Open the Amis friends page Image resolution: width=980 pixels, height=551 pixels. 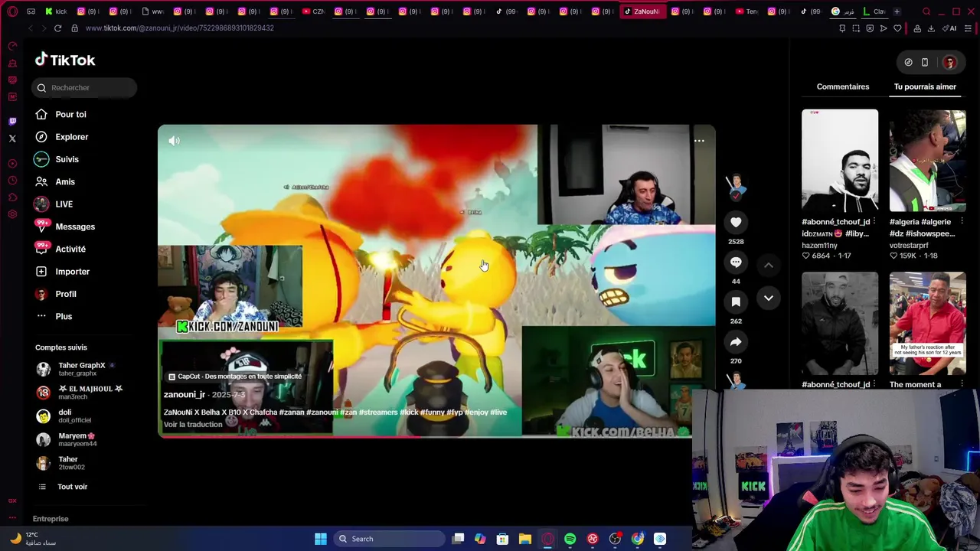pyautogui.click(x=54, y=181)
